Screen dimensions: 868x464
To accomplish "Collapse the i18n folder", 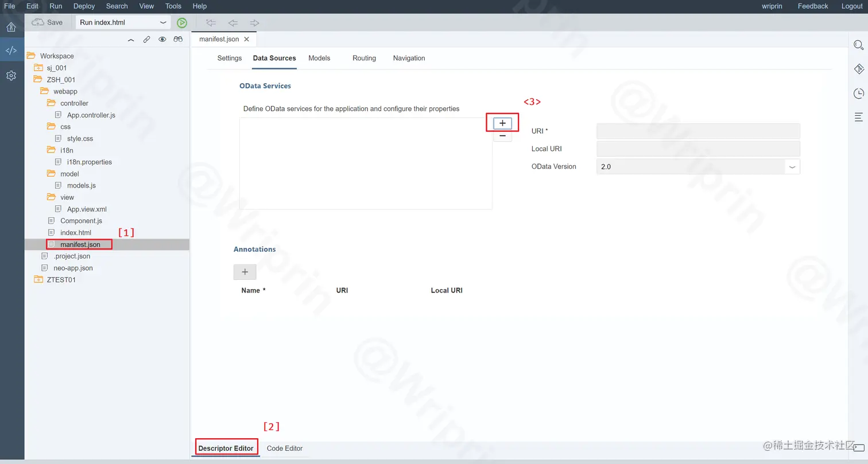I will pyautogui.click(x=51, y=150).
